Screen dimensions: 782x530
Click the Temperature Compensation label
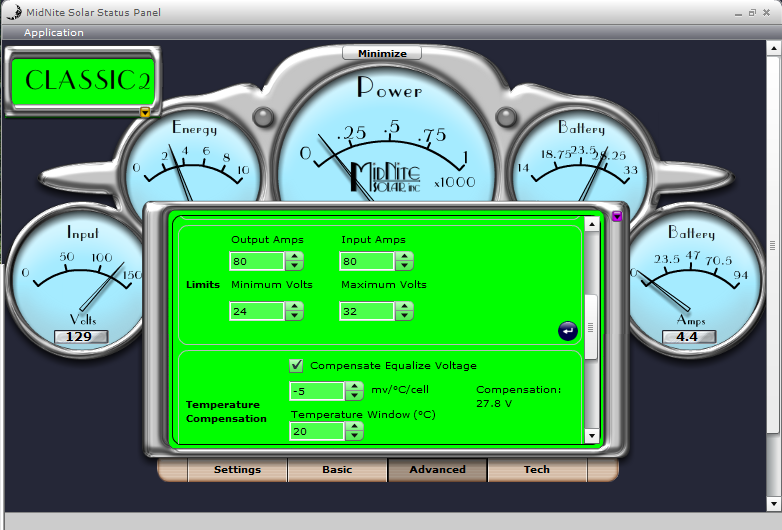click(226, 411)
